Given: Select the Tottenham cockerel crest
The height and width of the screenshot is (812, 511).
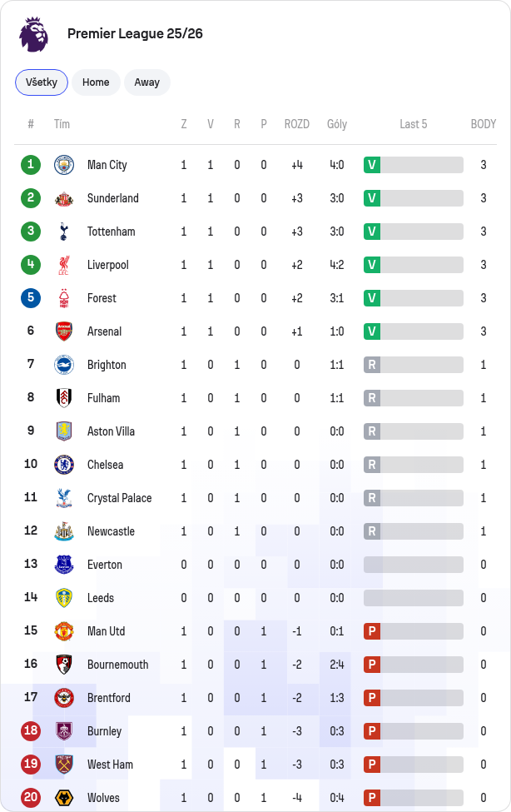Looking at the screenshot, I should click(64, 232).
